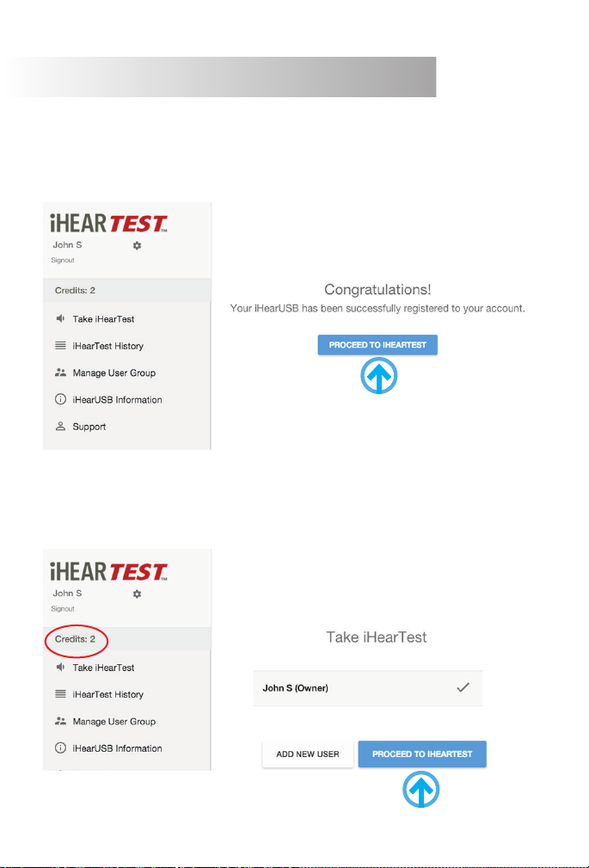Click the circled Credits: 2 label

tap(75, 639)
